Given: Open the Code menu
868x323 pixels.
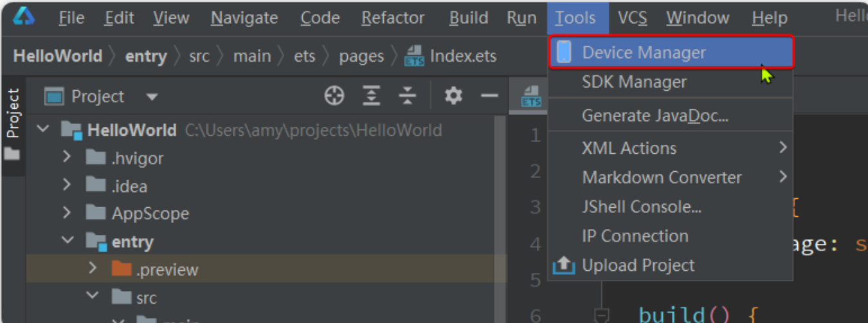Looking at the screenshot, I should tap(321, 18).
